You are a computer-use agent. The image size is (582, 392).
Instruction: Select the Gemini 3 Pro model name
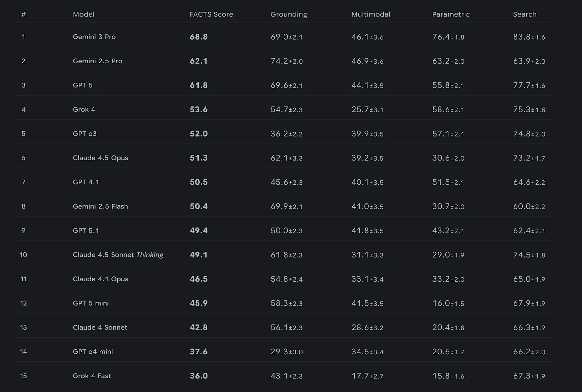tap(94, 37)
